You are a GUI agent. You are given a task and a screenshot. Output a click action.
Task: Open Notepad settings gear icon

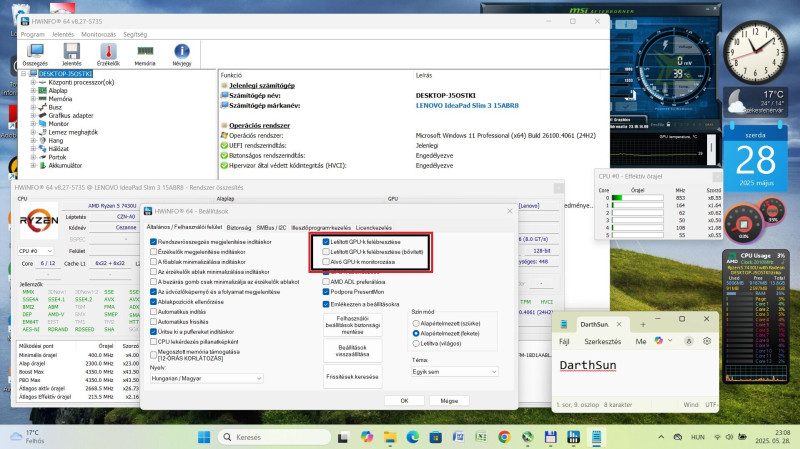707,341
